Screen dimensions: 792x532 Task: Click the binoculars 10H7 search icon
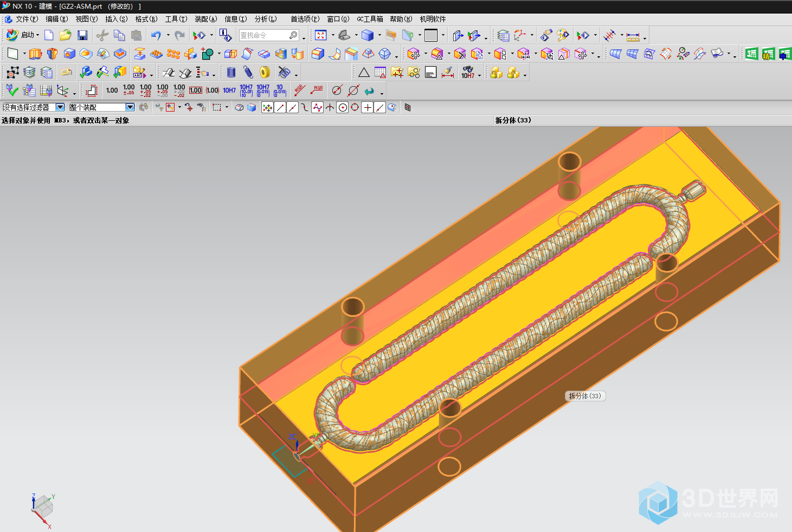pyautogui.click(x=468, y=72)
